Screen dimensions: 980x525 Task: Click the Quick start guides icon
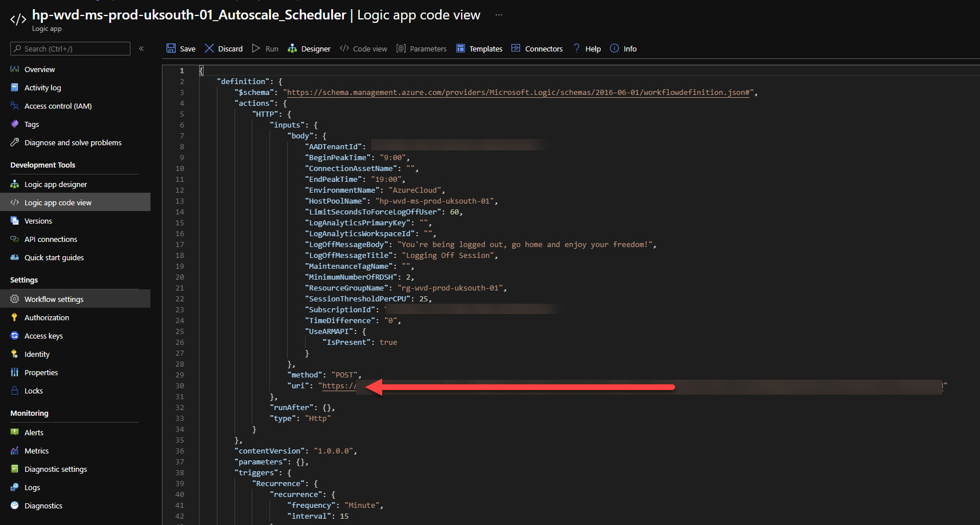(15, 257)
